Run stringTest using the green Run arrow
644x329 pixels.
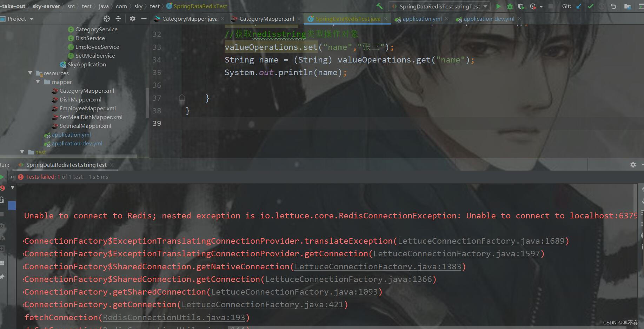coord(498,6)
